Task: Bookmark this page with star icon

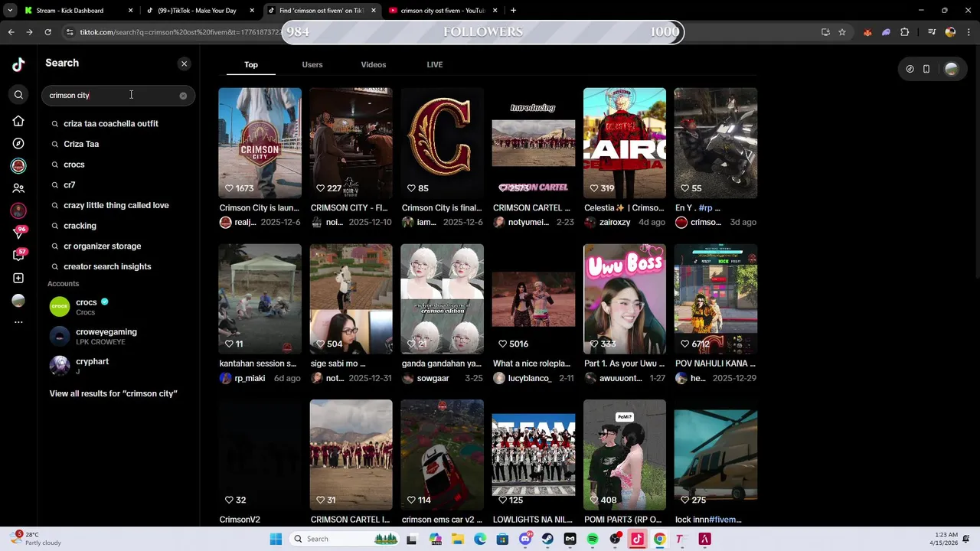Action: [842, 32]
